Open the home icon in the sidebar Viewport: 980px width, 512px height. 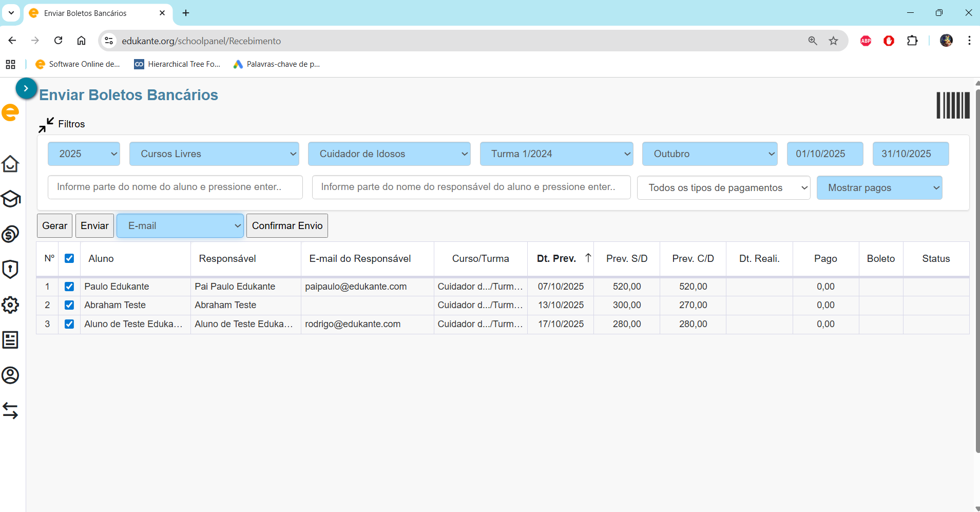[10, 164]
